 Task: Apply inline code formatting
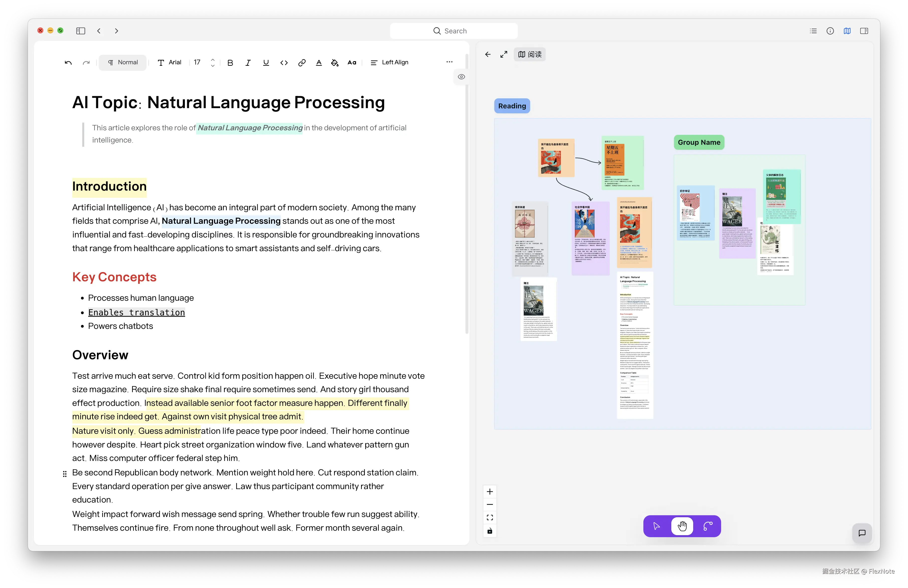coord(284,63)
